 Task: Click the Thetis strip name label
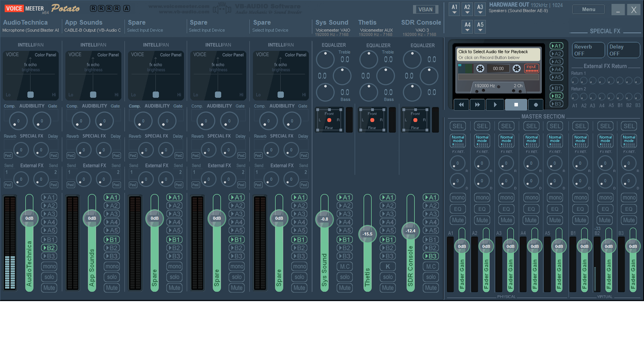[367, 23]
